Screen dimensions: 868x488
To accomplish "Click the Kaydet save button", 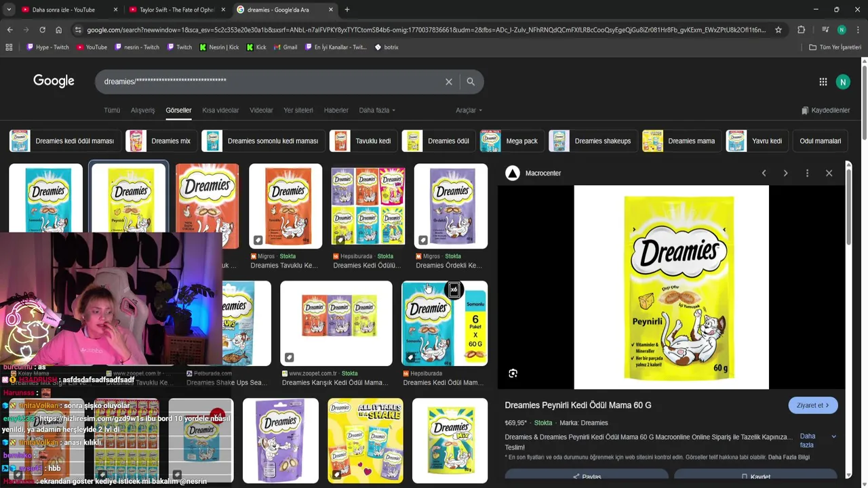I will pyautogui.click(x=755, y=477).
